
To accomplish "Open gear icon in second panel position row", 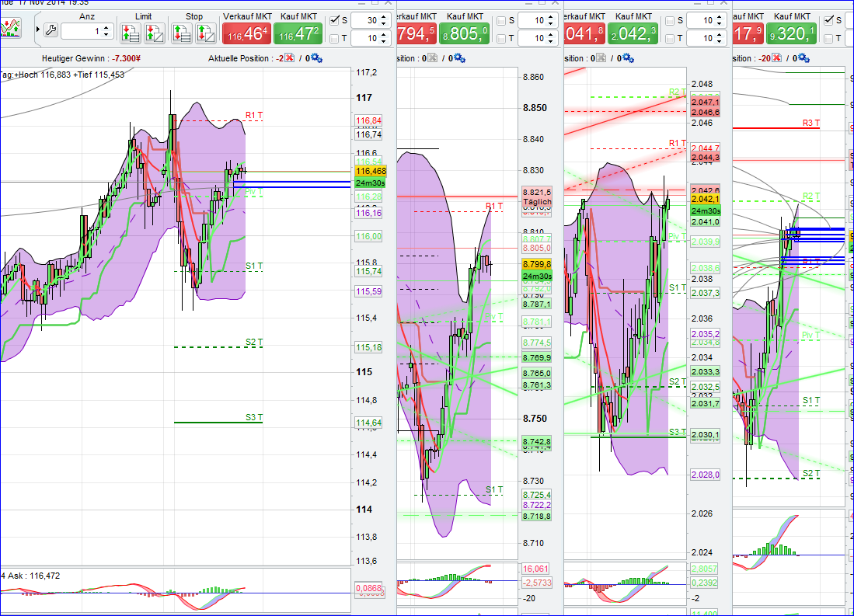I will (x=458, y=57).
